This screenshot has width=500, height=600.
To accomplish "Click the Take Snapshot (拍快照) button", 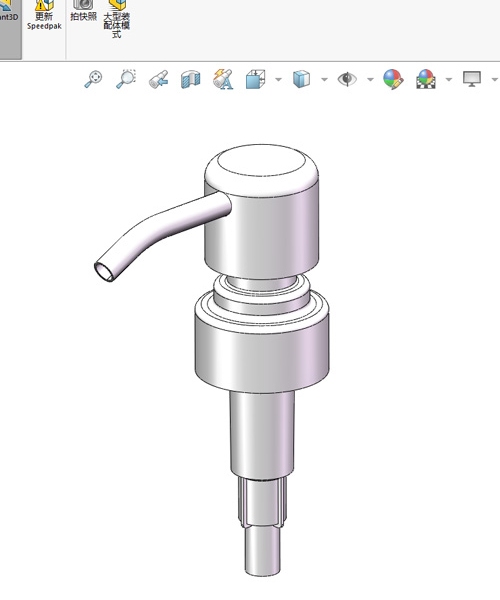I will click(x=83, y=11).
